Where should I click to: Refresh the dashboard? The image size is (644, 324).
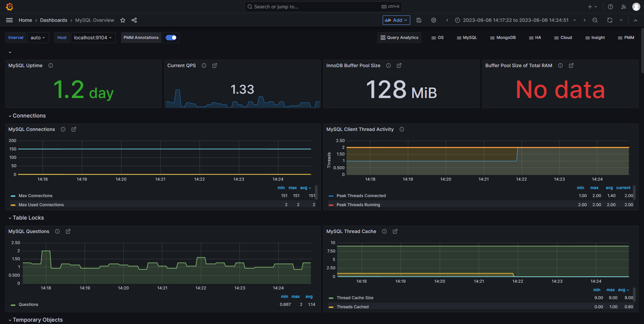tap(609, 20)
